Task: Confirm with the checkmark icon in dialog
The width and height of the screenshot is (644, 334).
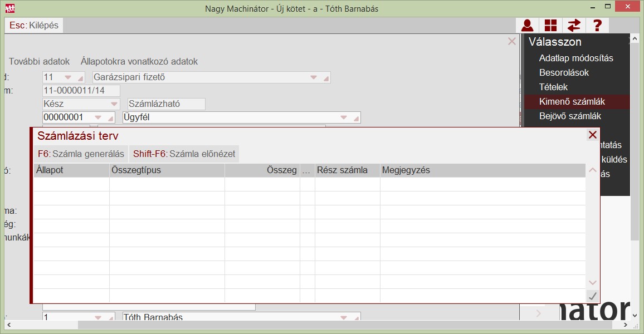Action: click(592, 296)
